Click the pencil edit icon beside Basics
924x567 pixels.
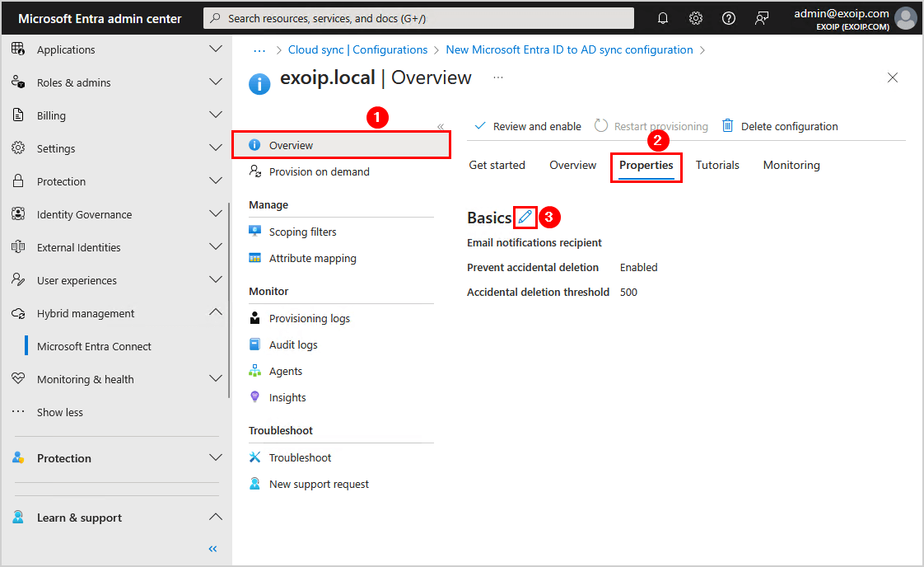click(525, 217)
